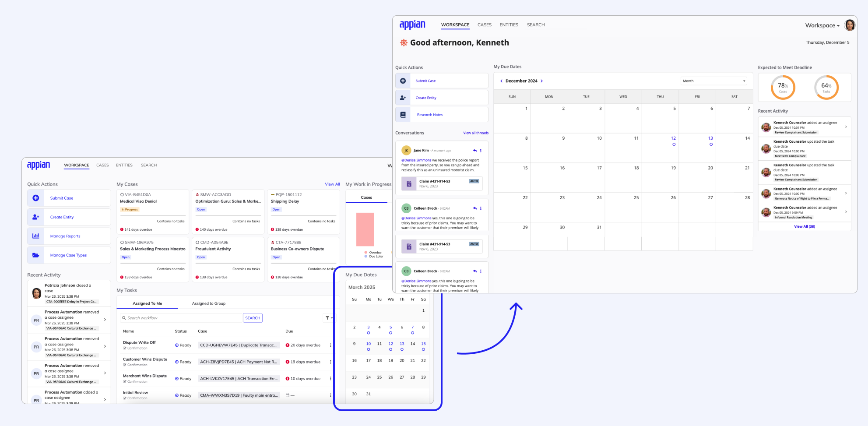Click View All beside My Cases
This screenshot has width=868, height=426.
(x=332, y=184)
